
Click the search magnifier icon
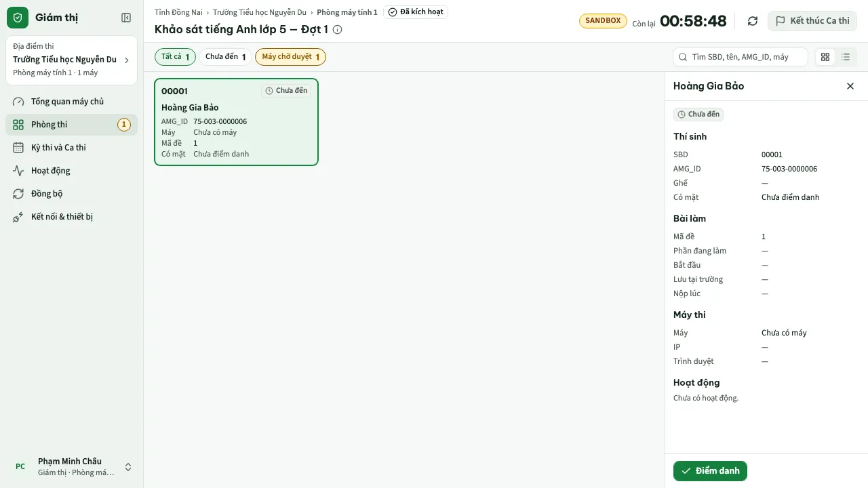tap(683, 57)
